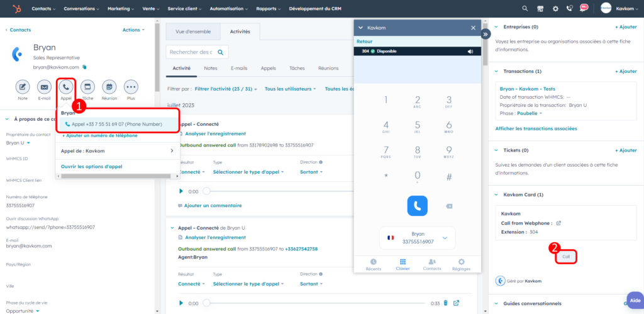
Task: Toggle the softphone speaker volume icon
Action: tap(470, 51)
